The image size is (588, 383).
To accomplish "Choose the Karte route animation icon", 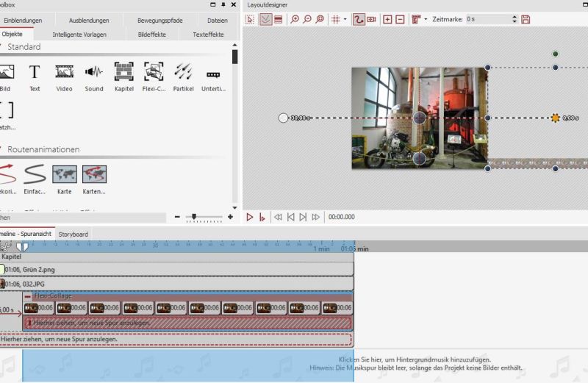I will 64,175.
